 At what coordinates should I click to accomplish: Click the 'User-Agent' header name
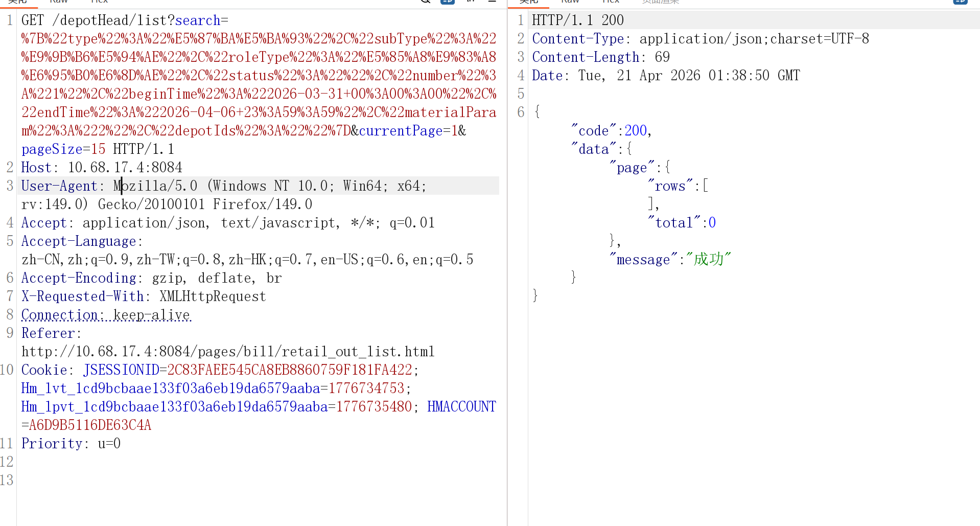[x=59, y=186]
